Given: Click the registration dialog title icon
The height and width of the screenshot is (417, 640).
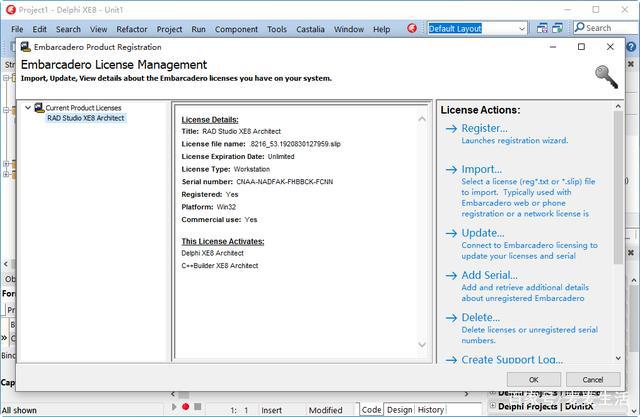Looking at the screenshot, I should click(x=25, y=47).
